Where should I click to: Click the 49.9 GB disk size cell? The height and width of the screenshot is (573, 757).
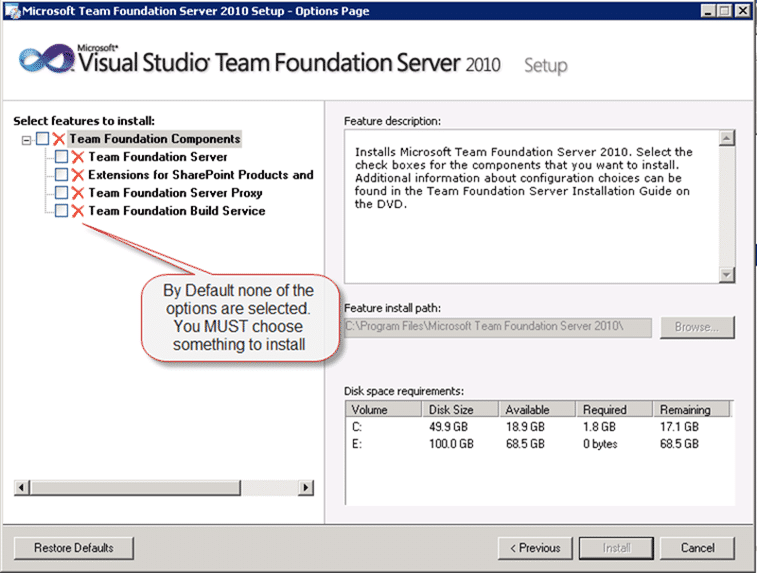click(448, 427)
